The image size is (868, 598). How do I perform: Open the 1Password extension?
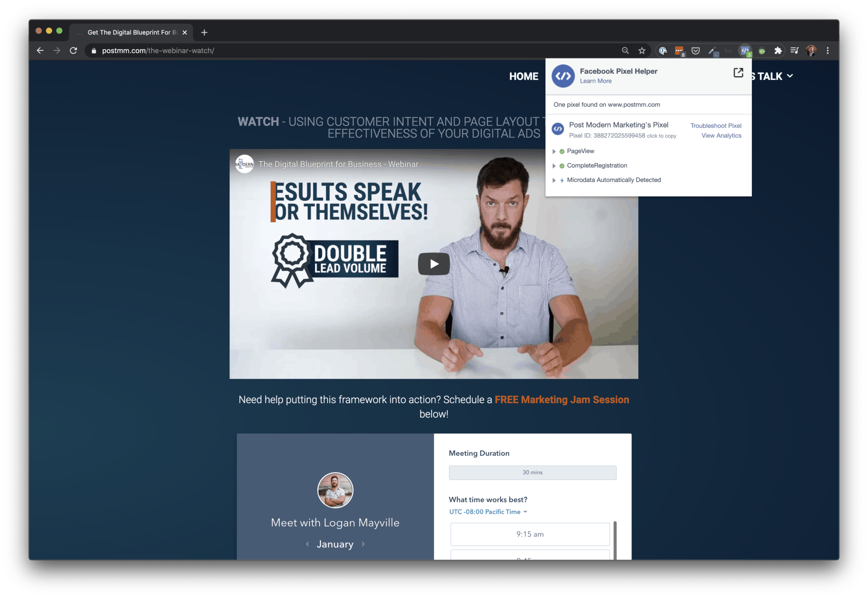[x=663, y=50]
